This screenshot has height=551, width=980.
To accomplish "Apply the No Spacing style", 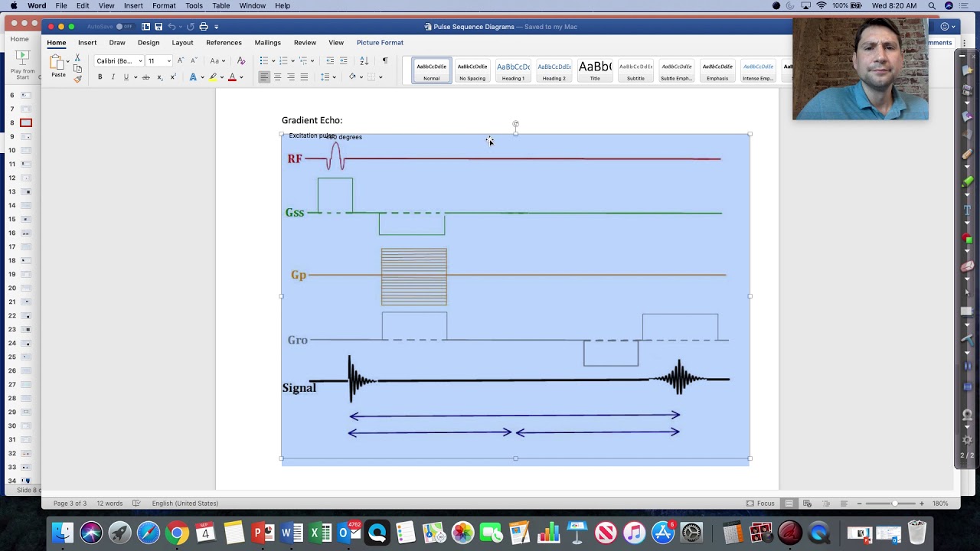I will [x=472, y=70].
